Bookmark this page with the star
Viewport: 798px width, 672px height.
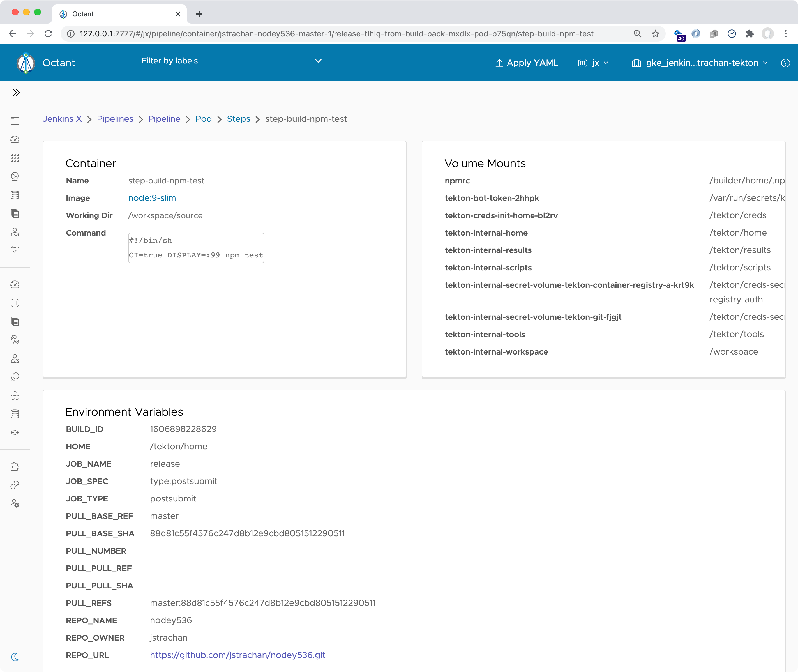click(x=655, y=34)
